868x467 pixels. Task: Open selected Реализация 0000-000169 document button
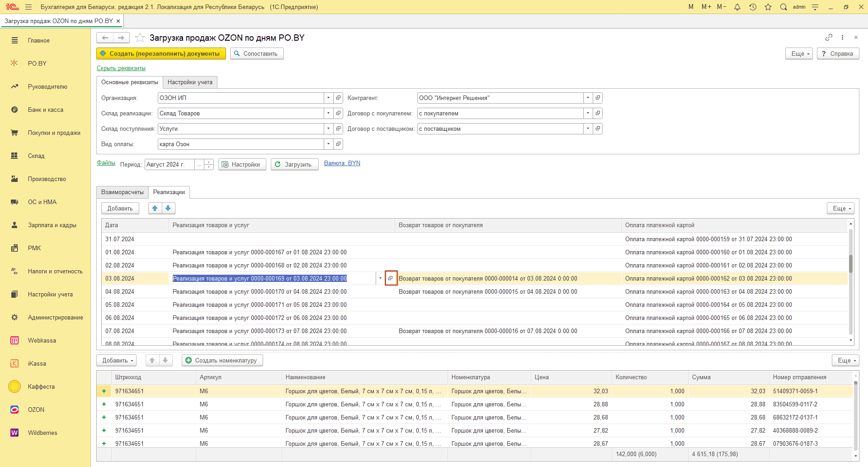(391, 278)
